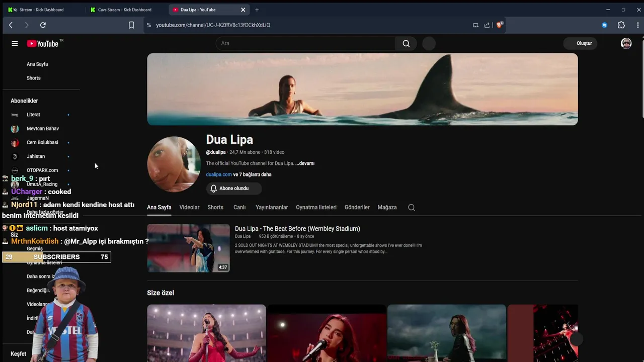This screenshot has width=644, height=362.
Task: Open the browser extensions puzzle icon
Action: coord(621,25)
